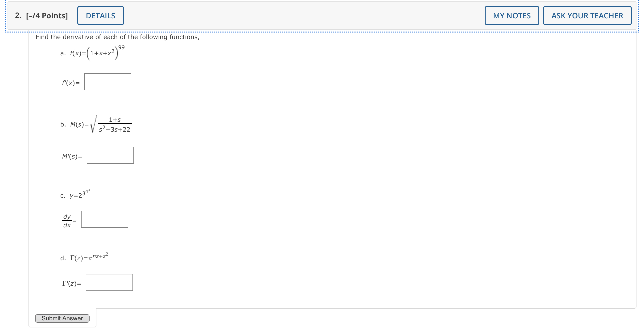Focus the M'(s) answer input box
Screen dimensions: 644x334
pyautogui.click(x=110, y=155)
